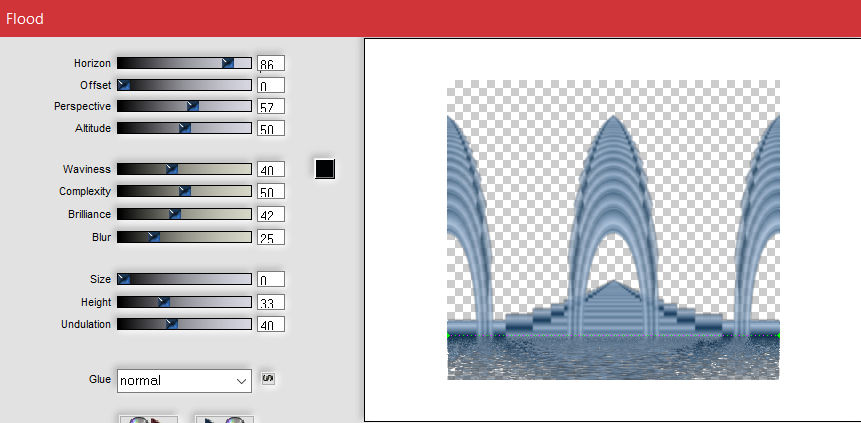
Task: Click the green horizon handle at preview's right edge
Action: click(779, 335)
